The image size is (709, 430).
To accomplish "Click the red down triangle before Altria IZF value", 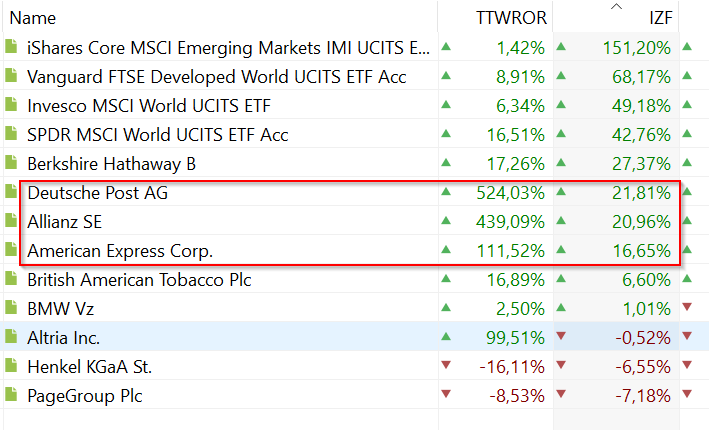I will (x=561, y=337).
